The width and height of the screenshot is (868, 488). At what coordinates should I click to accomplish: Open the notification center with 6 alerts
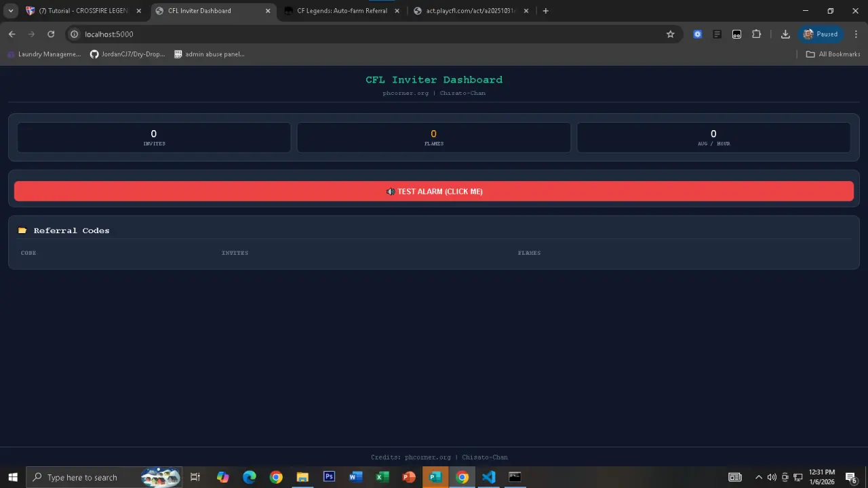[851, 477]
